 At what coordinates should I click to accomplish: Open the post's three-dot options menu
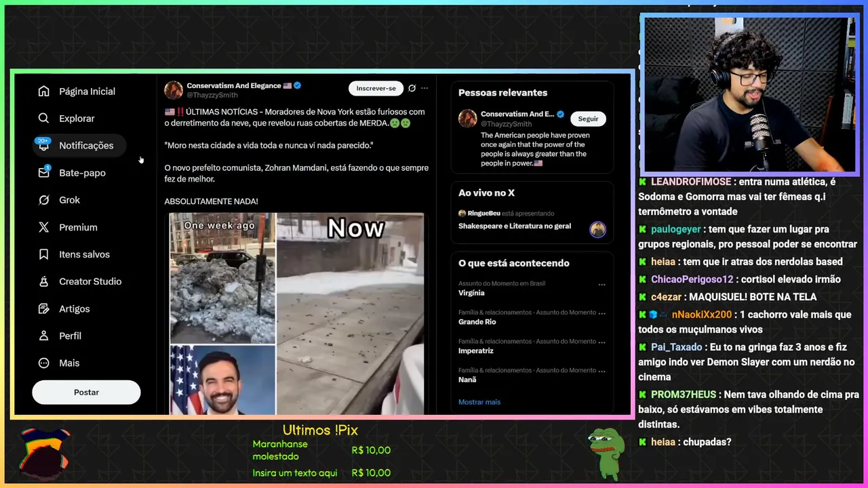point(425,88)
